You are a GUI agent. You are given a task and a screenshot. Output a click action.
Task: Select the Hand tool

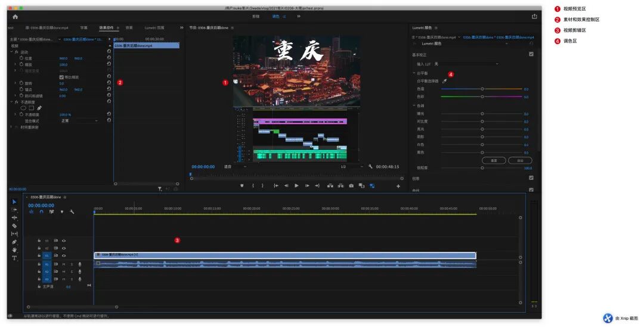click(14, 250)
